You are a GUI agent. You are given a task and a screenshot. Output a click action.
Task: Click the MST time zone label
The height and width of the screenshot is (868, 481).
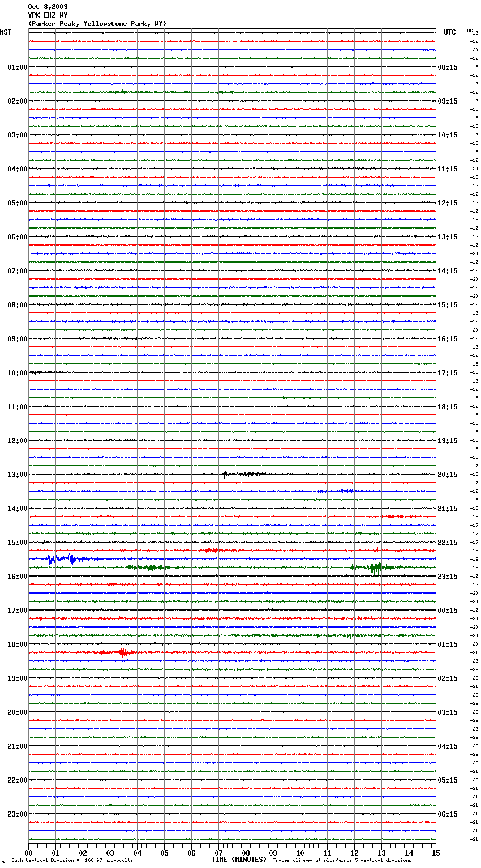tap(6, 32)
